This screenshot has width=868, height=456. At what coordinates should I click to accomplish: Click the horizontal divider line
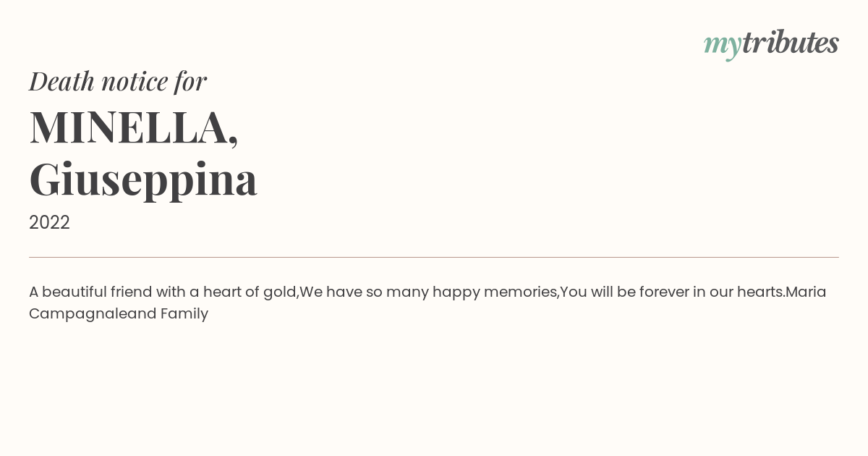[x=434, y=257]
